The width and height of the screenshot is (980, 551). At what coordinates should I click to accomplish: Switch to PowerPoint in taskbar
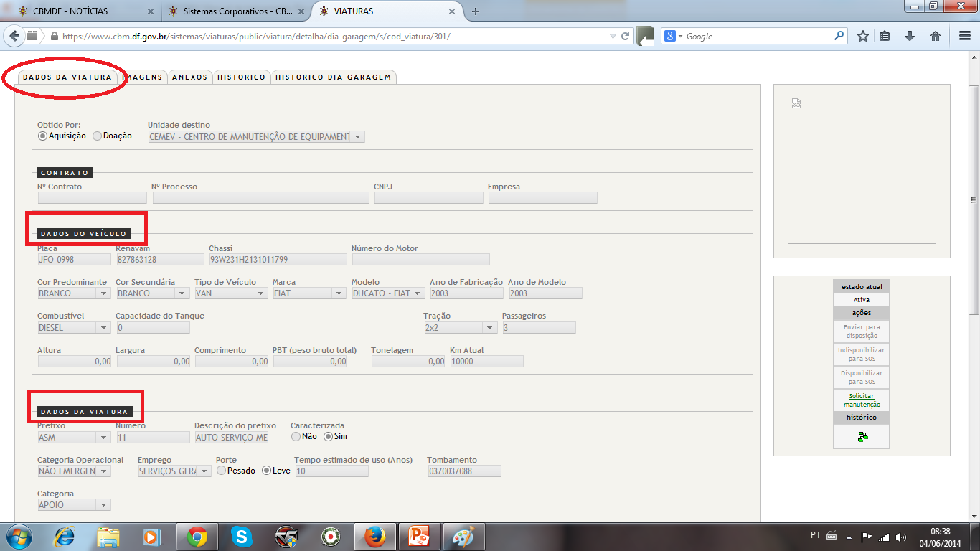point(419,536)
